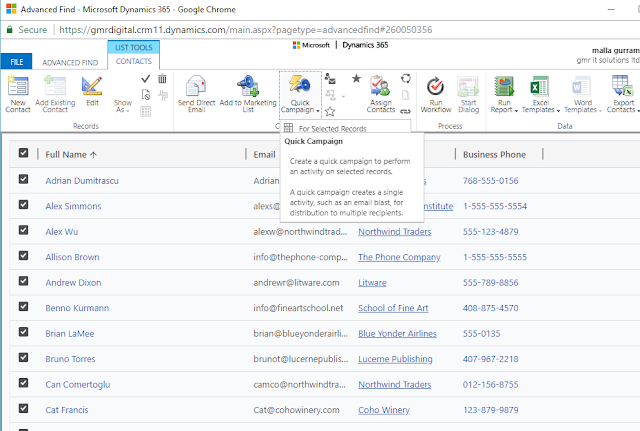Open the School of Fine Art link
Screen dimensions: 640x431
click(x=393, y=308)
